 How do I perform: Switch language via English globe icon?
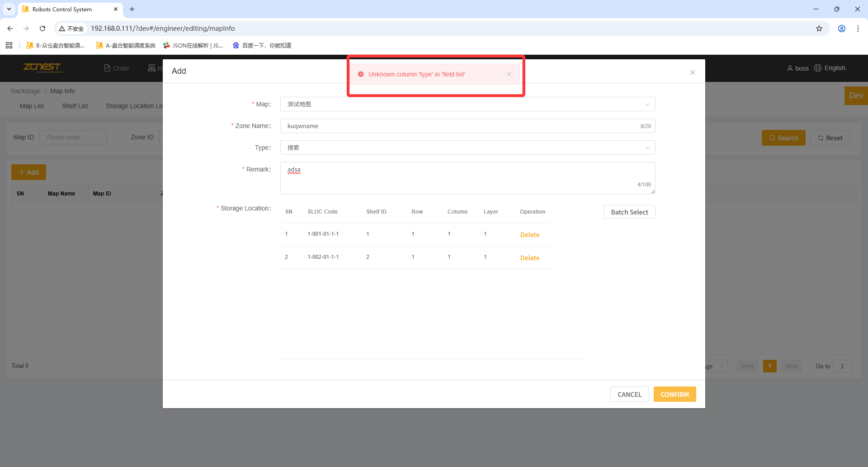830,68
